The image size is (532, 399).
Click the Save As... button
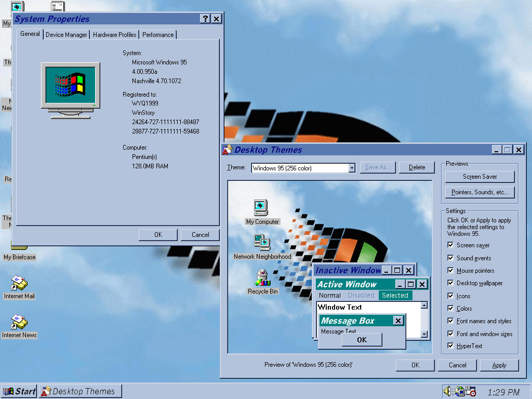coord(378,167)
